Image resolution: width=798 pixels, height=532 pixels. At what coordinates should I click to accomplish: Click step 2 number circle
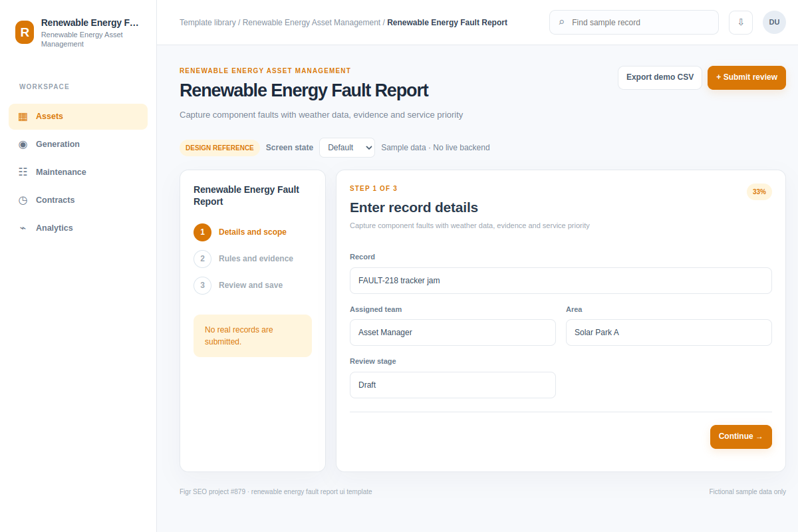pyautogui.click(x=202, y=259)
